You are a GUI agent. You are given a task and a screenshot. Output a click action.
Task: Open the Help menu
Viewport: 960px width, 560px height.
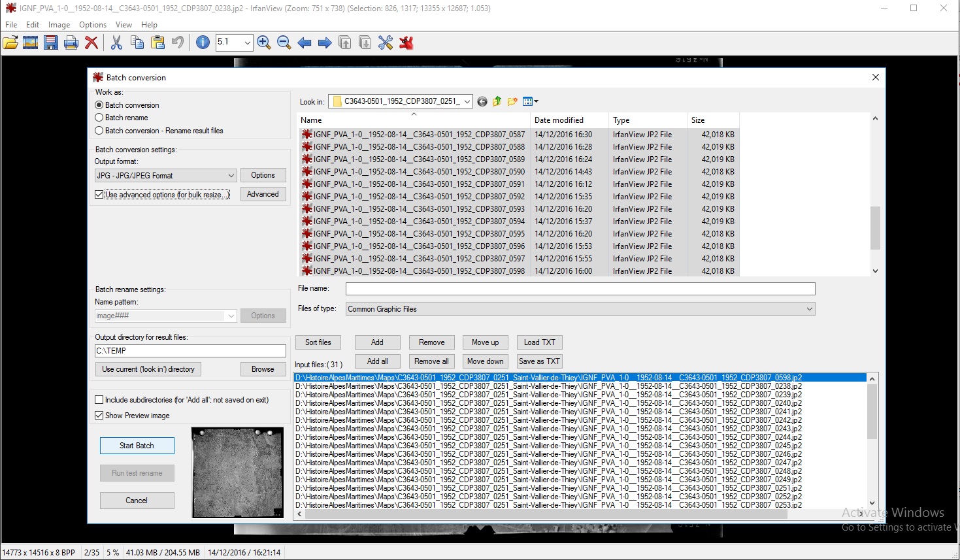pyautogui.click(x=149, y=25)
